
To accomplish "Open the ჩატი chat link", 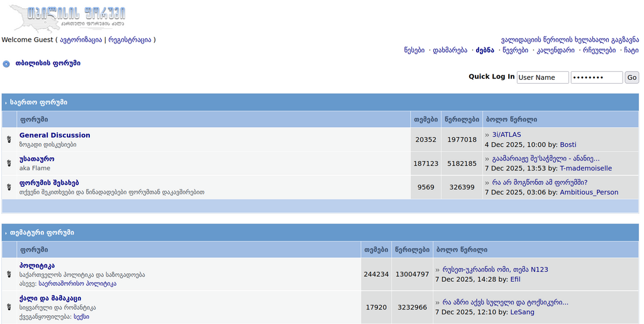I will tap(631, 50).
